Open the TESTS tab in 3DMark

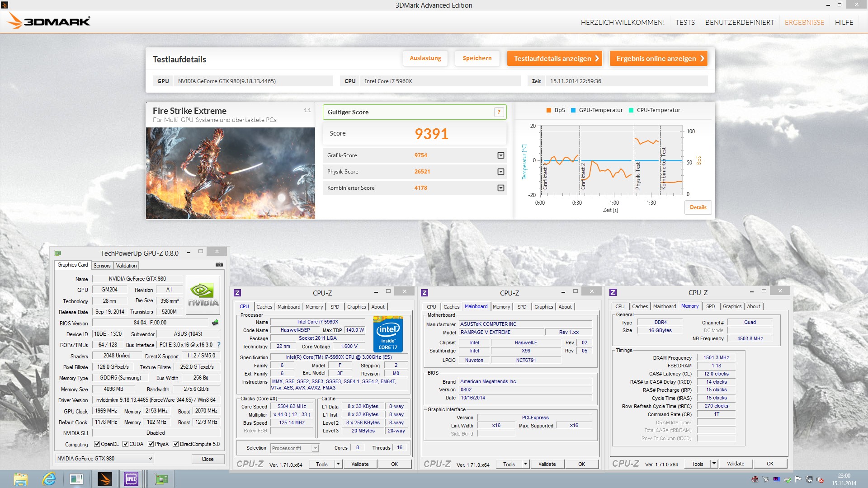tap(685, 22)
